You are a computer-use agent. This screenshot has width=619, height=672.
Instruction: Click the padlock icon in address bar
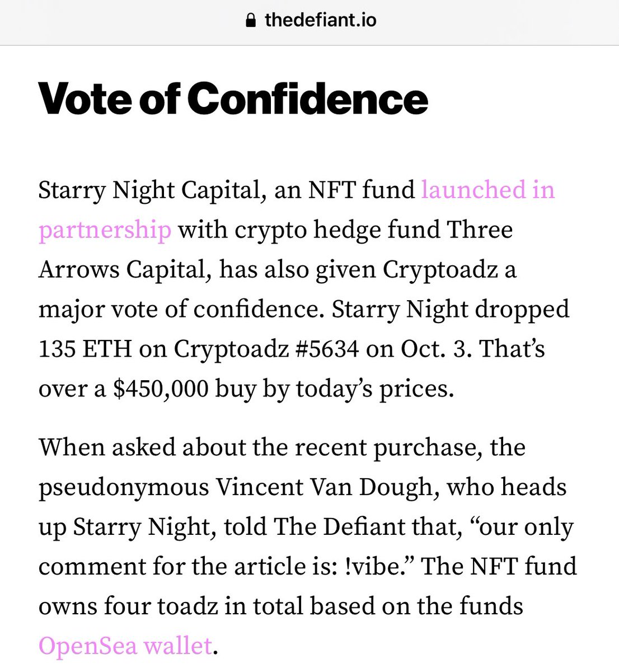(x=251, y=21)
